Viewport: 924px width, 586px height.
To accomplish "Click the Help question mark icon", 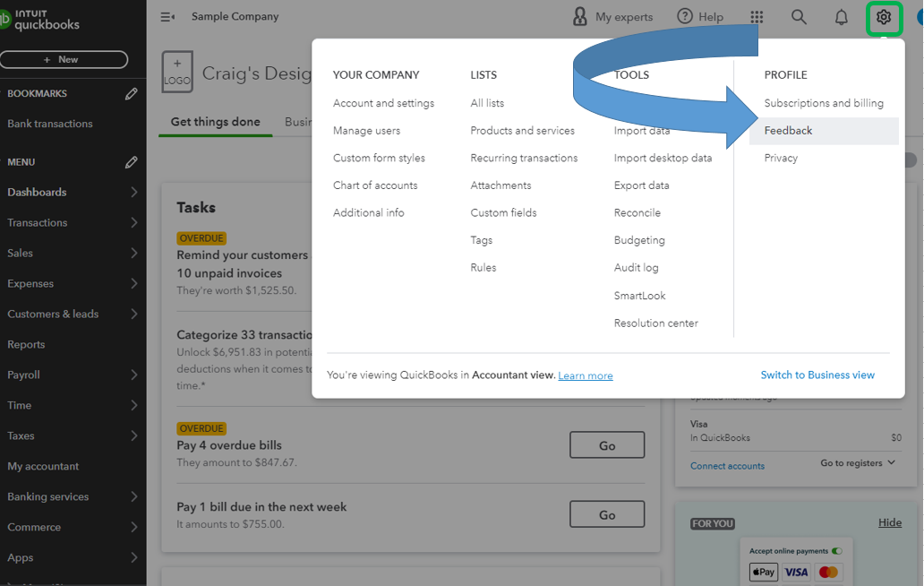I will pos(684,16).
